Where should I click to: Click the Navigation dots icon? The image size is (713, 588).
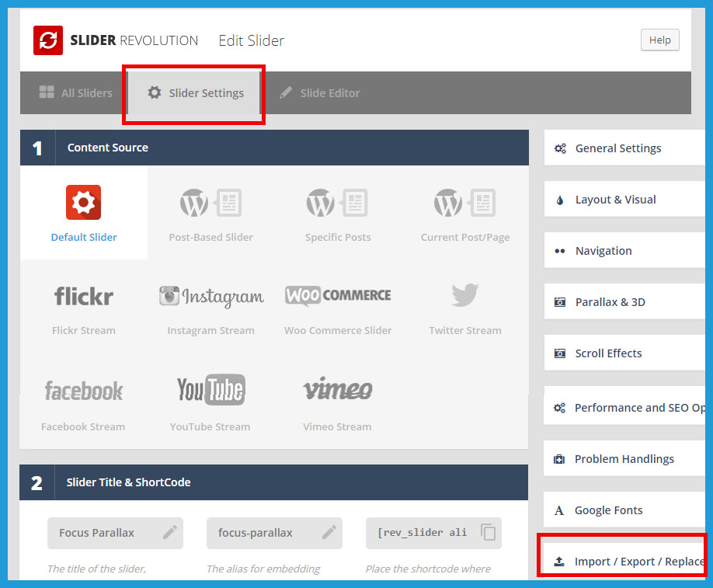(560, 251)
